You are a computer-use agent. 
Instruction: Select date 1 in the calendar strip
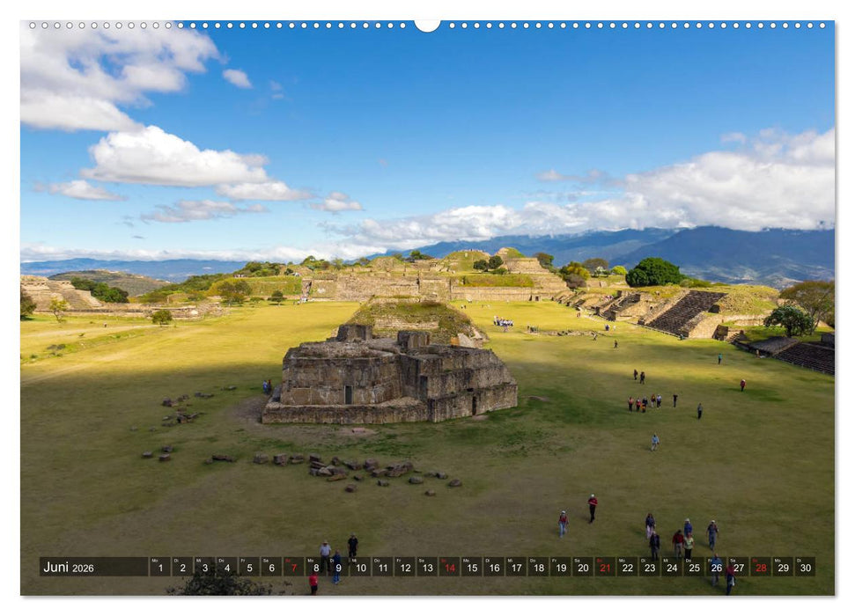point(162,568)
